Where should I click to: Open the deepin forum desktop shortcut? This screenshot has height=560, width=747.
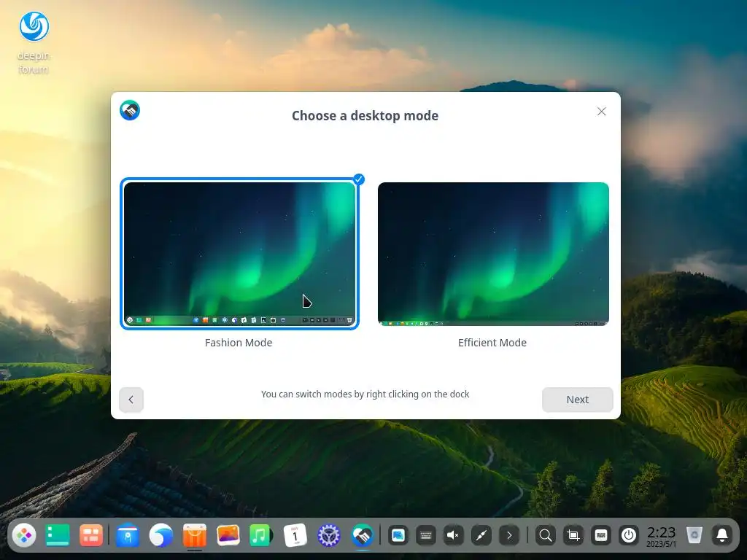click(x=34, y=43)
